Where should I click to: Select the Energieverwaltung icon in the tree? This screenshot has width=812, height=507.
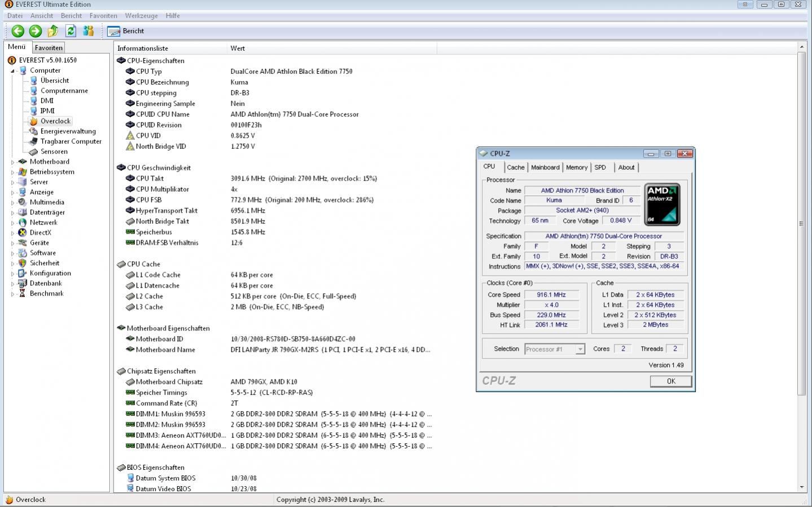tap(33, 131)
